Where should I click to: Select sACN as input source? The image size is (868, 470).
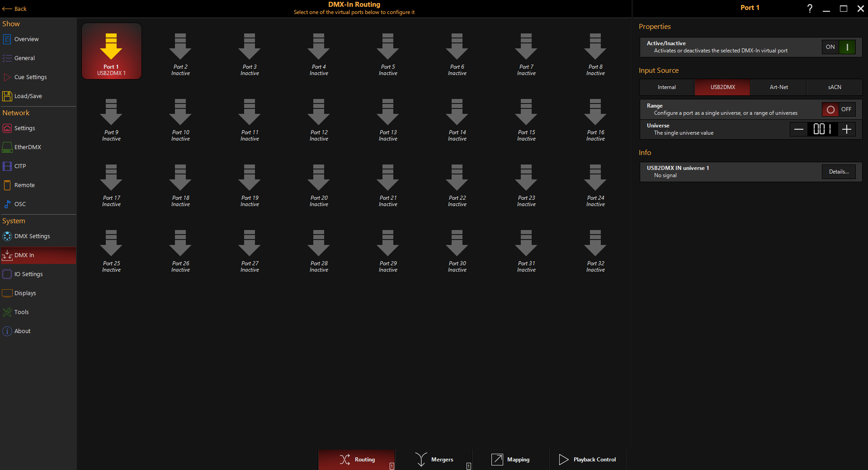click(834, 87)
